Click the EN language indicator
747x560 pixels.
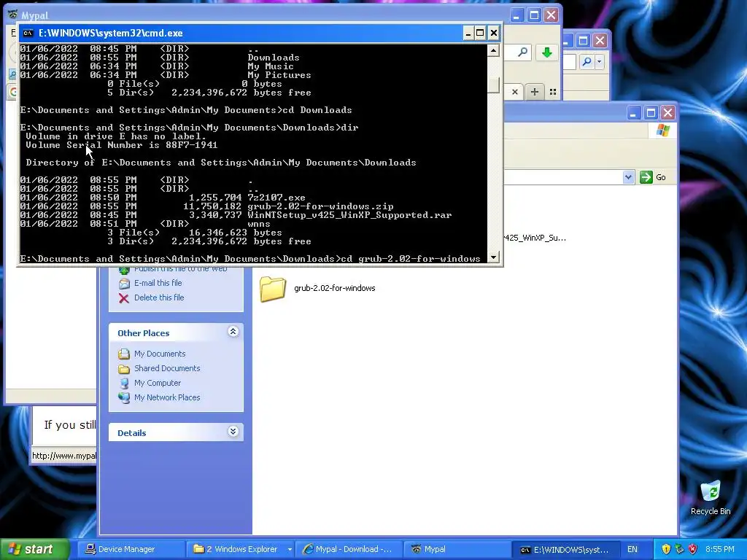pos(632,550)
